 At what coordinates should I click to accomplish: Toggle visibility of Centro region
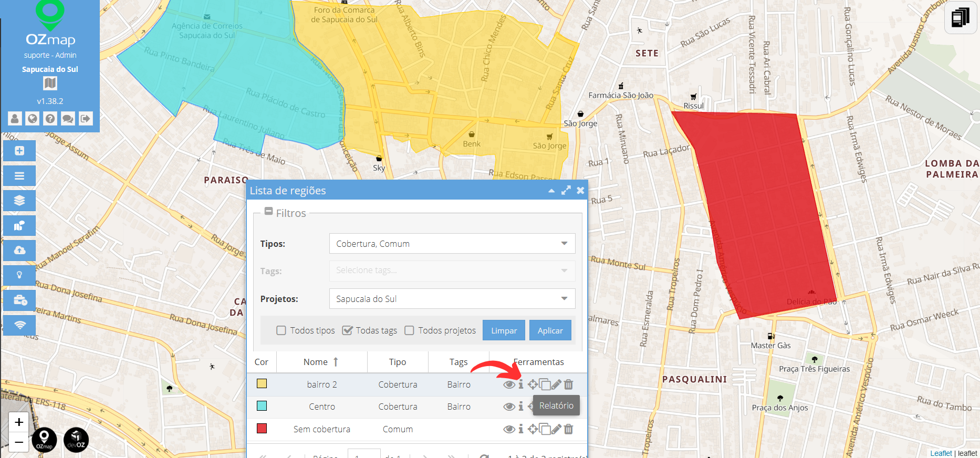(509, 407)
